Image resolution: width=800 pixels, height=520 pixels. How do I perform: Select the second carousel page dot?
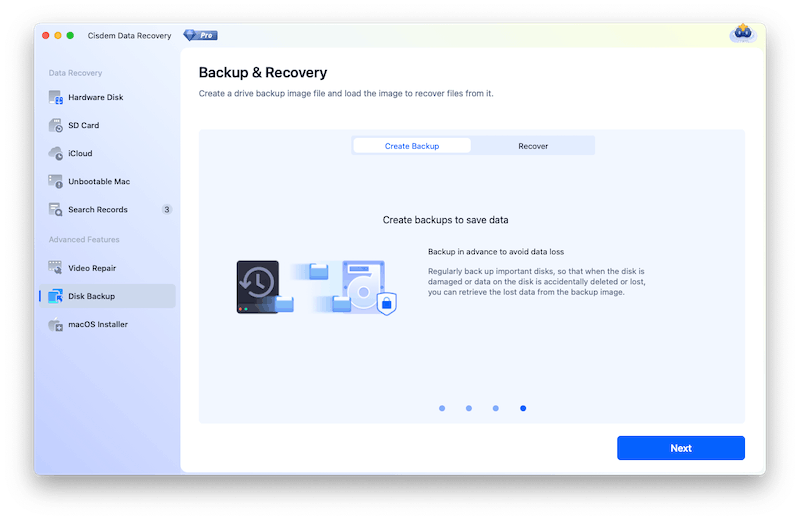(x=468, y=408)
